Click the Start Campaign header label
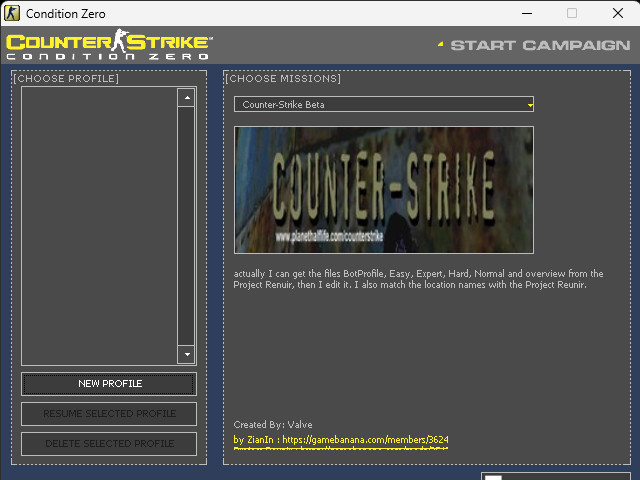The width and height of the screenshot is (640, 480). pyautogui.click(x=540, y=45)
